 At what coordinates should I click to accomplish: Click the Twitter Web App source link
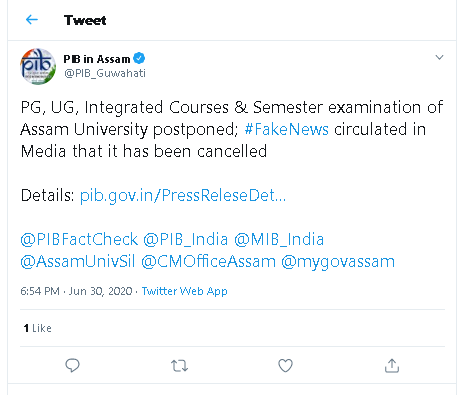coord(185,291)
